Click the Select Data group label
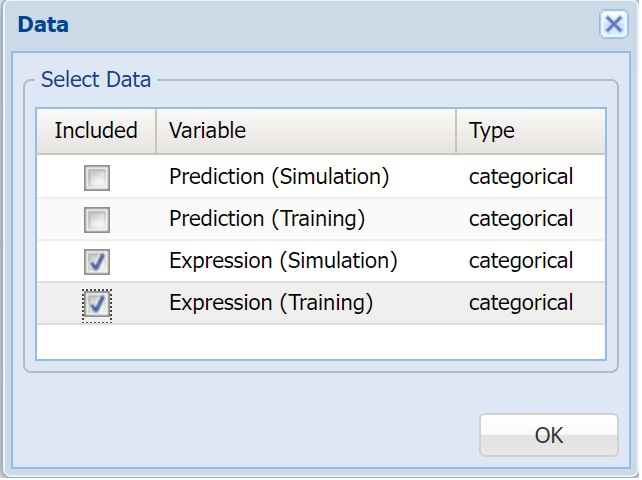The height and width of the screenshot is (480, 642). 96,80
